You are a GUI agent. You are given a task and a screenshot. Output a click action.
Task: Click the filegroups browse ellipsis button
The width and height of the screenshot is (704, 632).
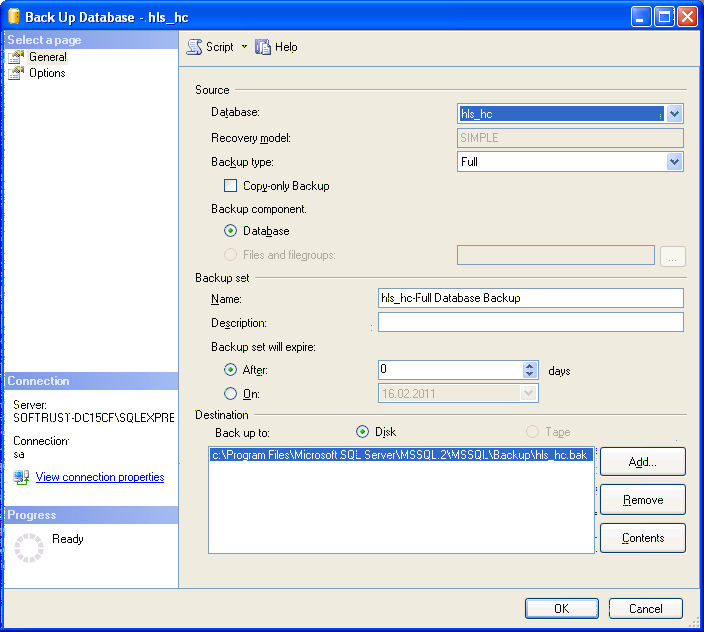click(x=672, y=256)
